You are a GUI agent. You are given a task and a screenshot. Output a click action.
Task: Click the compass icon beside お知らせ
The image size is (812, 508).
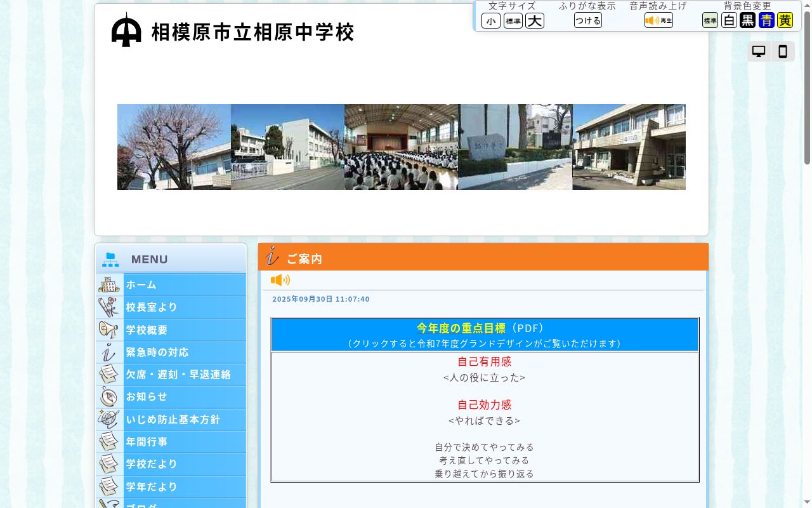click(109, 397)
